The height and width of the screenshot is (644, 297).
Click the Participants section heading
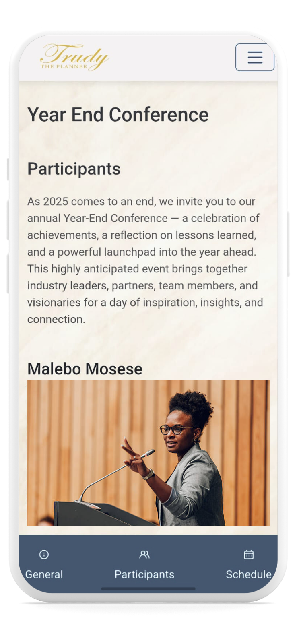pyautogui.click(x=74, y=169)
